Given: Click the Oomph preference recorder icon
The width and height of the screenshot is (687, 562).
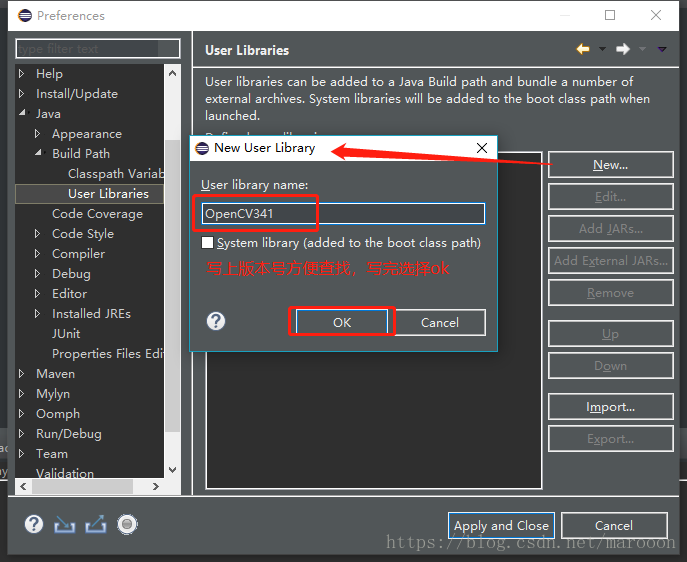Looking at the screenshot, I should click(127, 524).
